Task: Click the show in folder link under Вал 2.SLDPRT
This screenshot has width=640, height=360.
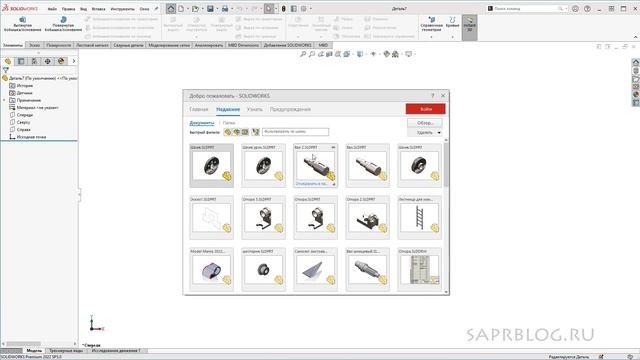Action: pos(311,184)
